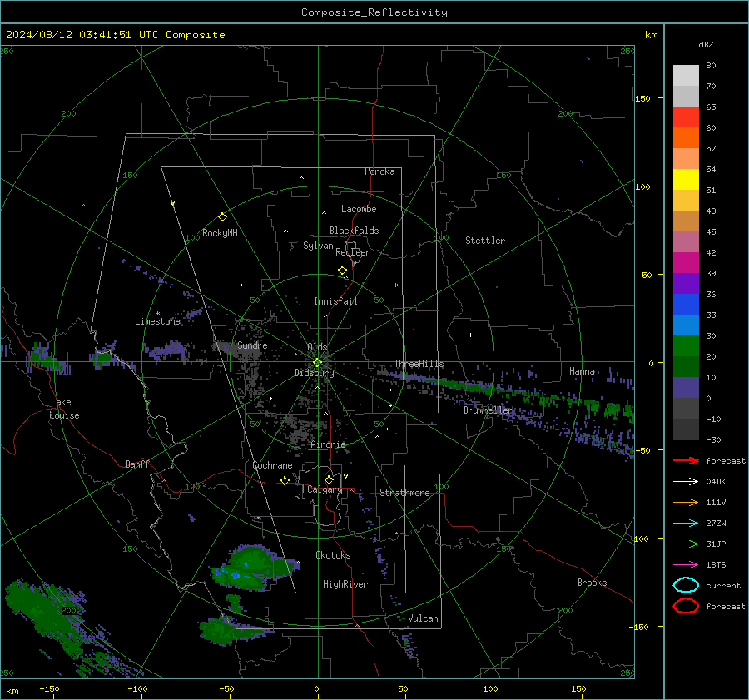The width and height of the screenshot is (749, 700).
Task: Click the Okotoks town label
Action: click(x=333, y=555)
